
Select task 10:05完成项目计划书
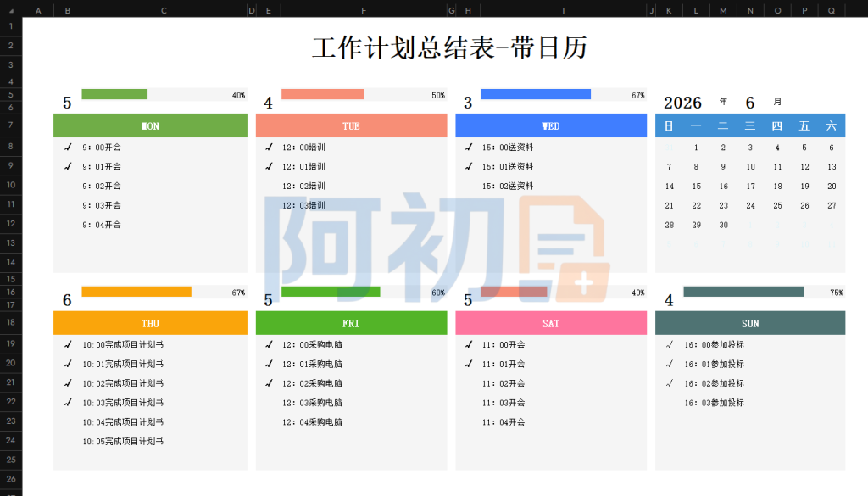tap(123, 442)
